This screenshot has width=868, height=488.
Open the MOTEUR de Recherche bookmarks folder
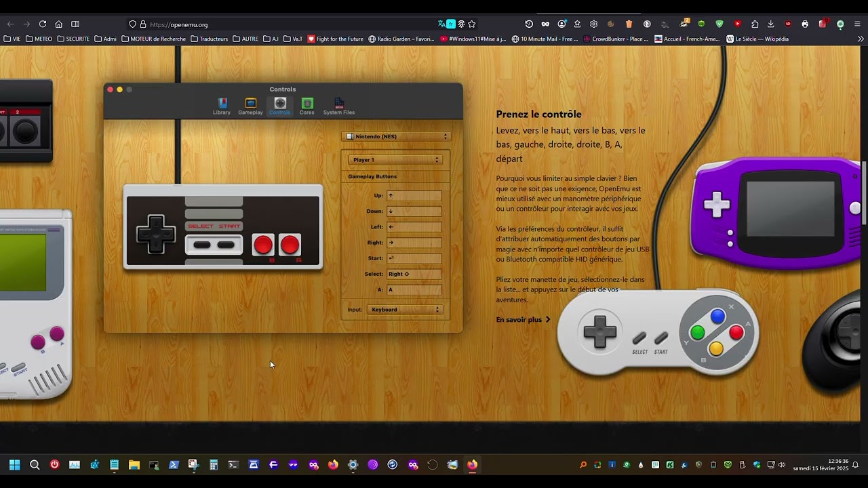coord(153,39)
